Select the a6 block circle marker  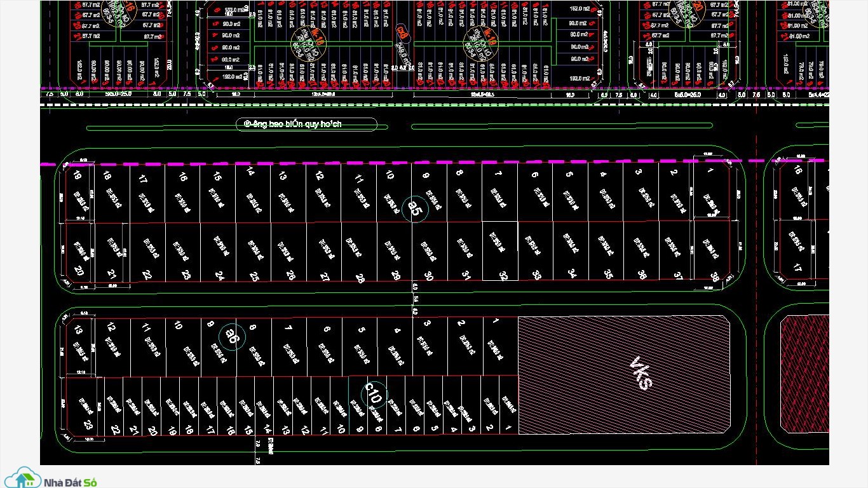click(232, 335)
